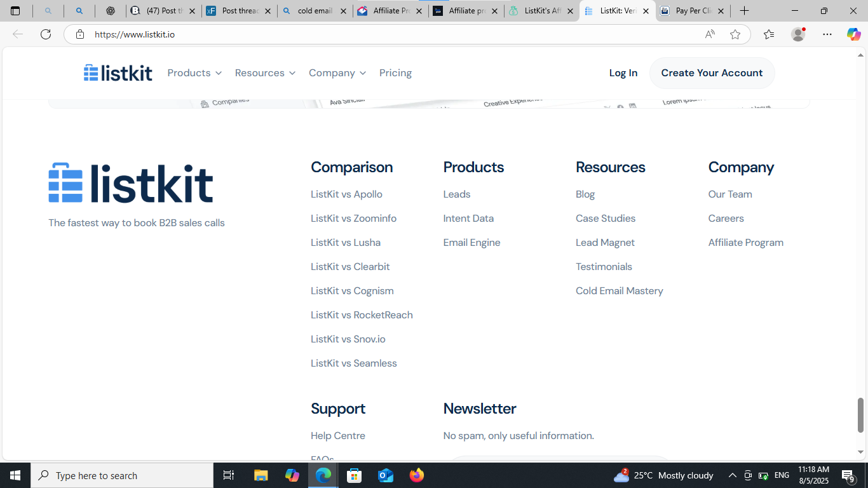Image resolution: width=868 pixels, height=488 pixels.
Task: Open the tab actions menu icon
Action: tap(15, 11)
